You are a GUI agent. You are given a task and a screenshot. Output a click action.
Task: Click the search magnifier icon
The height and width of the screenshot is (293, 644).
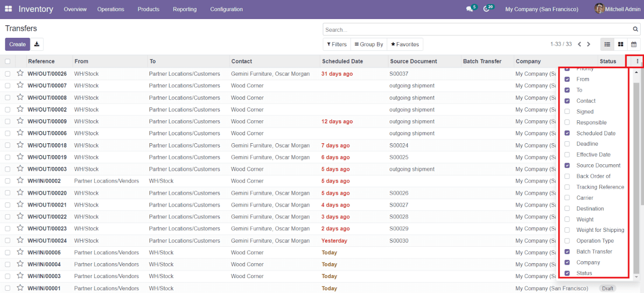coord(635,29)
